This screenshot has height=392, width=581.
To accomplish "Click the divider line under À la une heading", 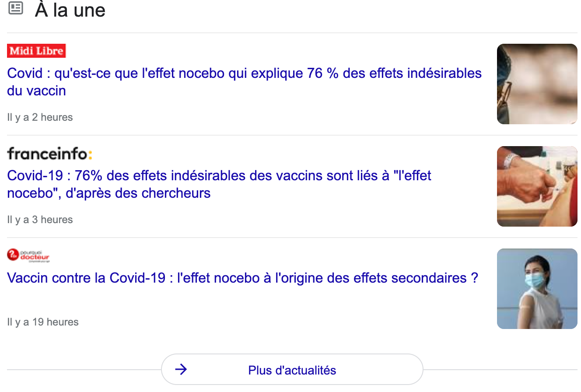I will coord(292,33).
